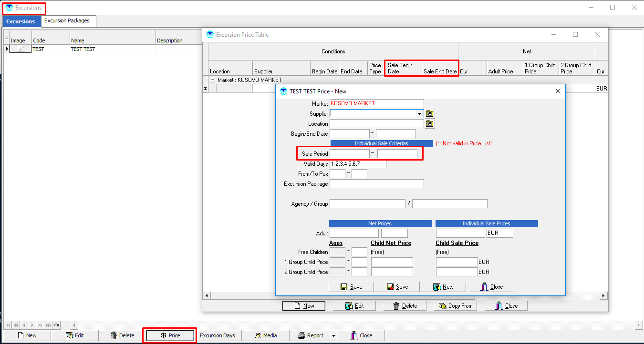Click Edit in Excursion Price Table

point(354,306)
